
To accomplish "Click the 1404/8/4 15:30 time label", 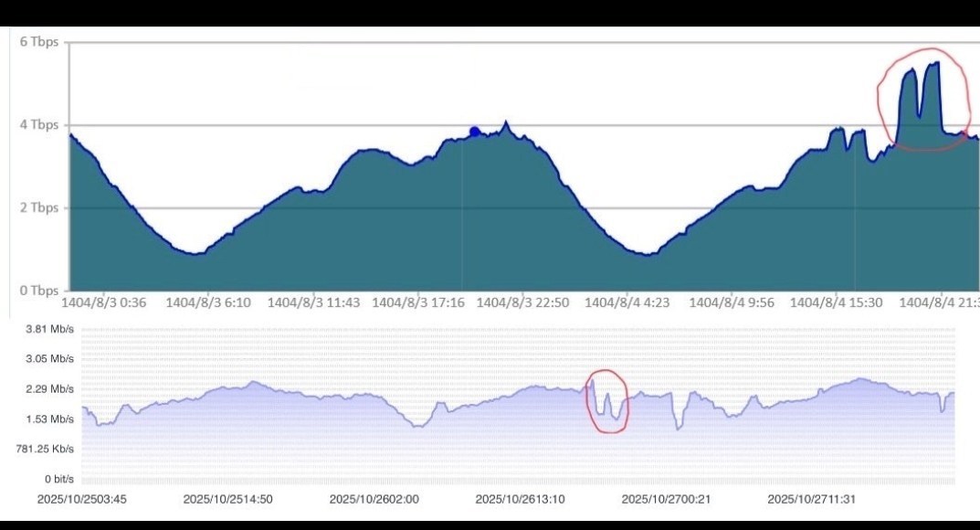I will pos(836,302).
